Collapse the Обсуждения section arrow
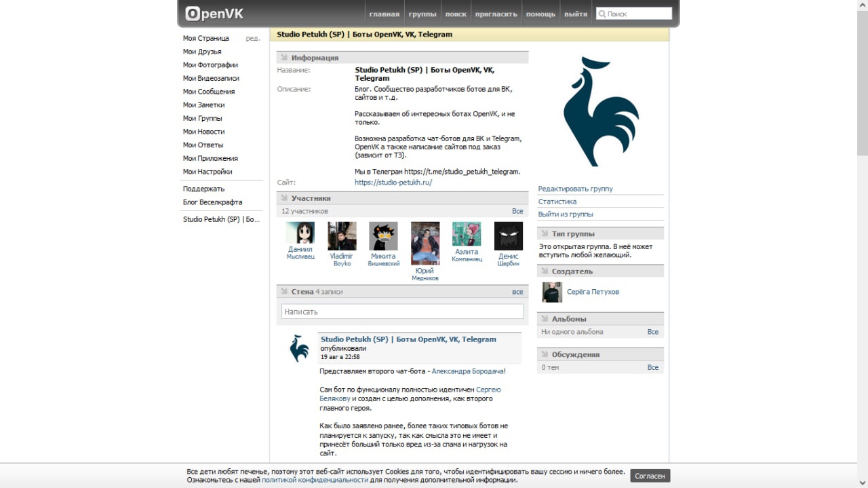The height and width of the screenshot is (488, 868). [x=545, y=355]
